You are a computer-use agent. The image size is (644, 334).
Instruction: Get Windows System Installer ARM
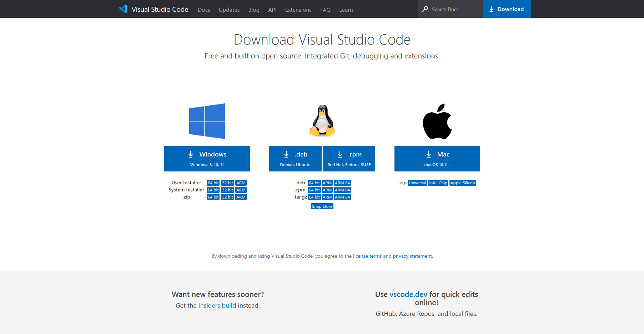pyautogui.click(x=241, y=190)
